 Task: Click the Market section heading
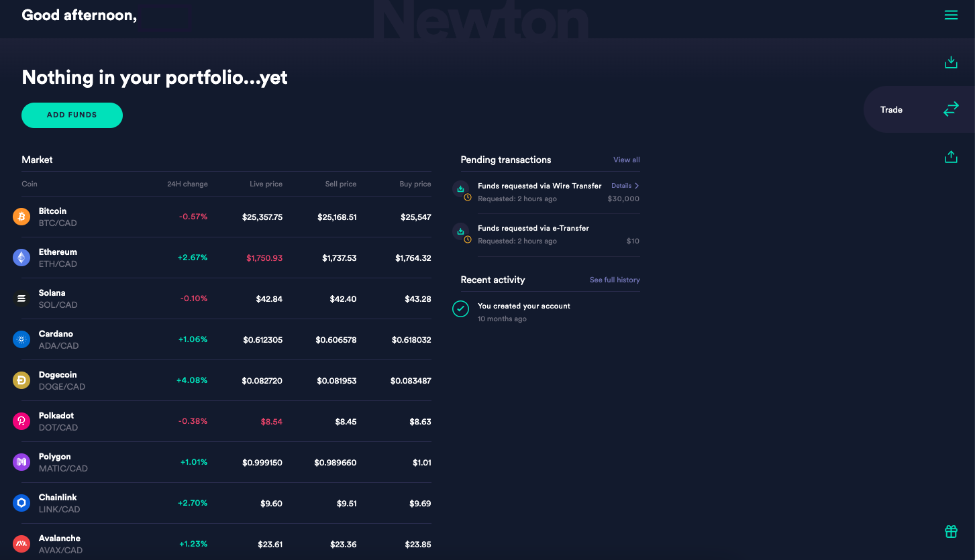coord(37,160)
